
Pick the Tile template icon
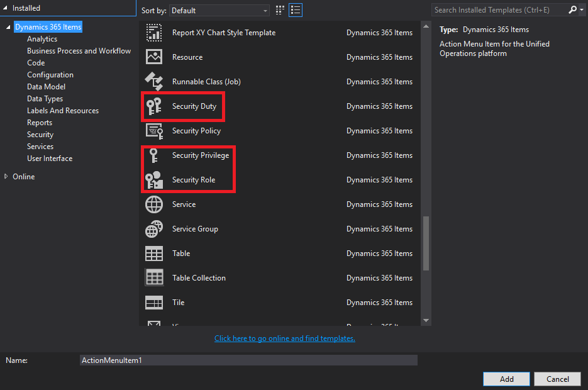pos(153,302)
